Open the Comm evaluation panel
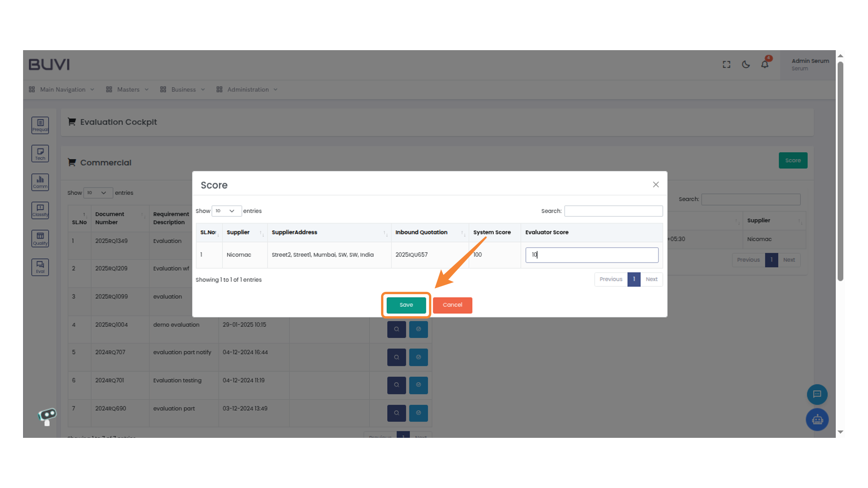 pyautogui.click(x=40, y=182)
